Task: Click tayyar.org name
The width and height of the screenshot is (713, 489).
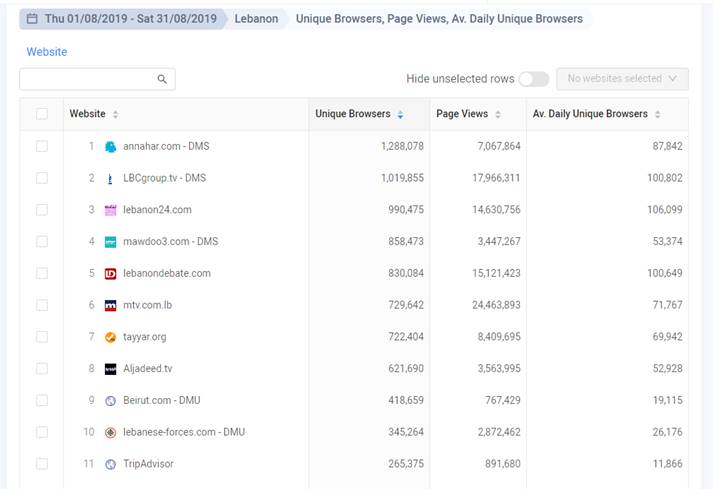Action: click(x=145, y=337)
